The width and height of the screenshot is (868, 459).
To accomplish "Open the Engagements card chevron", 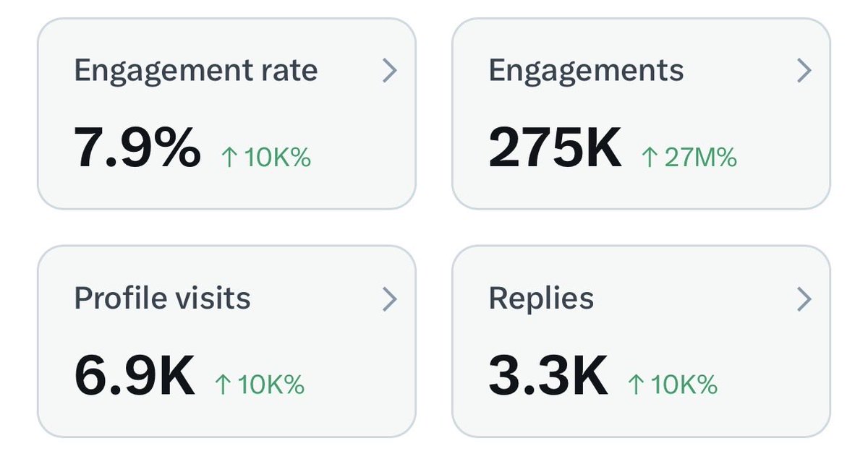I will (804, 71).
